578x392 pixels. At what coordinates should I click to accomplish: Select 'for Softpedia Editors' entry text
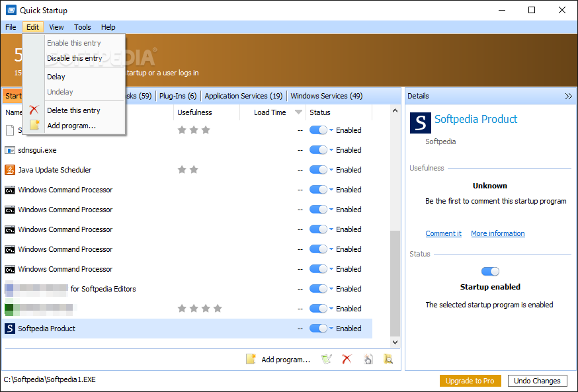coord(103,289)
